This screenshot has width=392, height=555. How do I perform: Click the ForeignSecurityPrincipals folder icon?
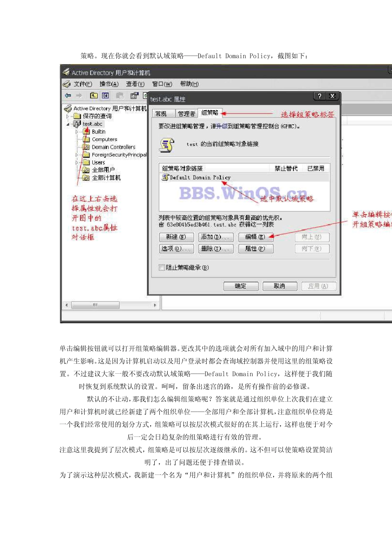[86, 154]
